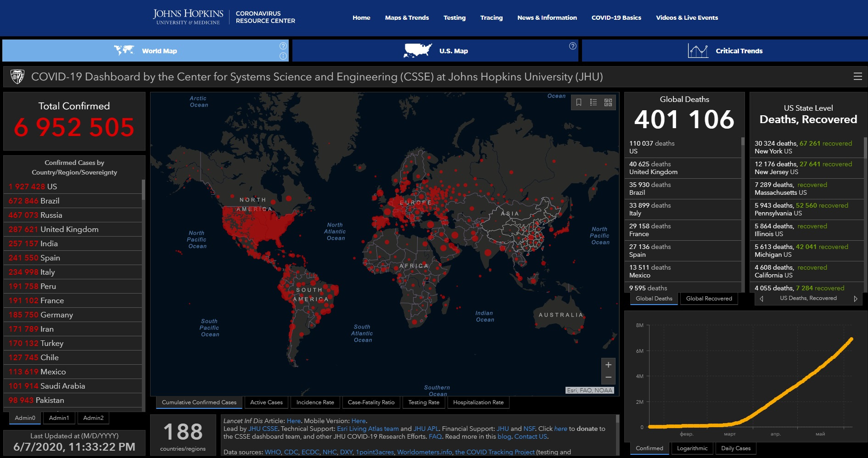This screenshot has width=868, height=458.
Task: Open the News & Information menu
Action: [x=547, y=17]
